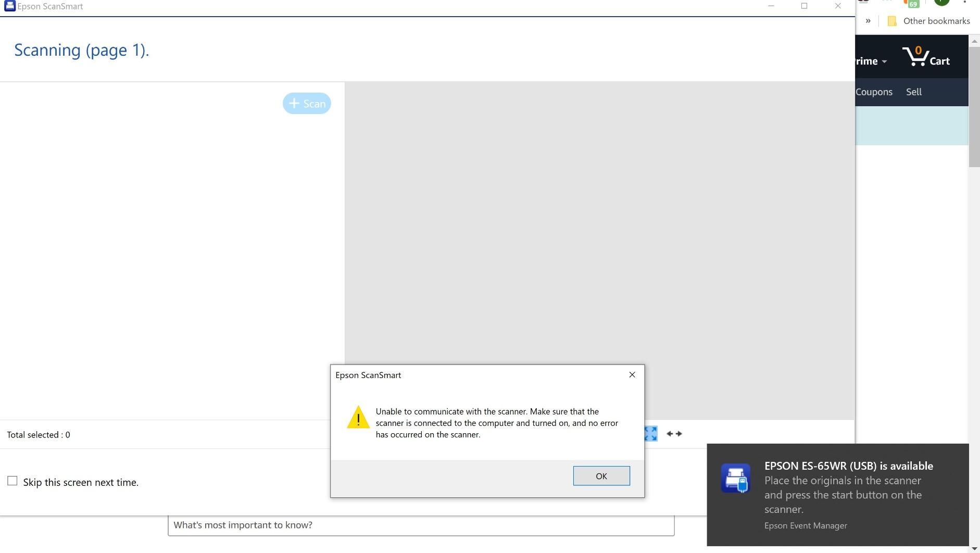
Task: Click the Epson scanner notification icon
Action: pyautogui.click(x=736, y=478)
